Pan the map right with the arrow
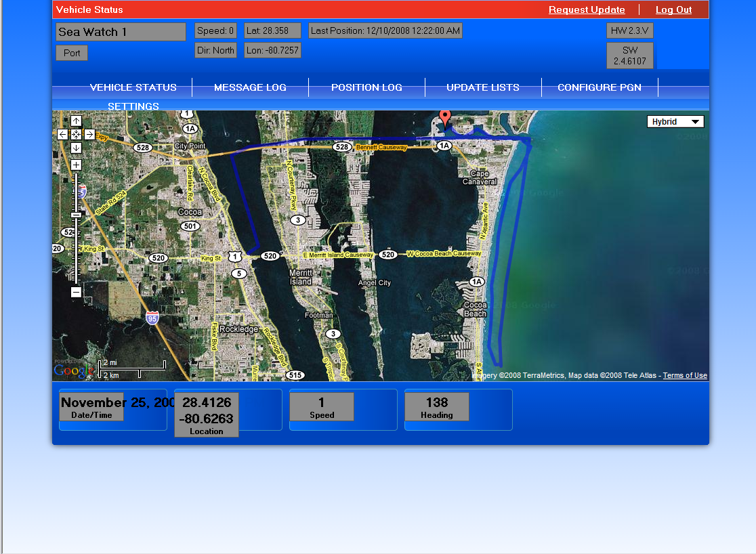The image size is (756, 554). pyautogui.click(x=89, y=135)
